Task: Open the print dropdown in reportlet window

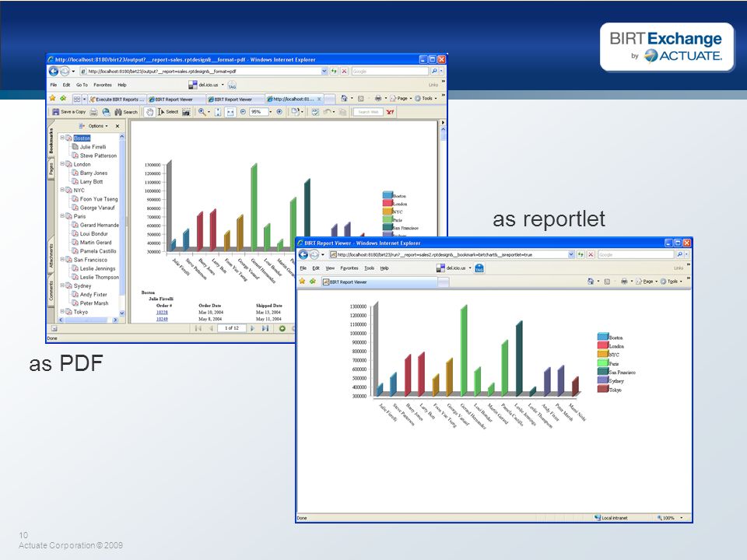Action: tap(632, 282)
